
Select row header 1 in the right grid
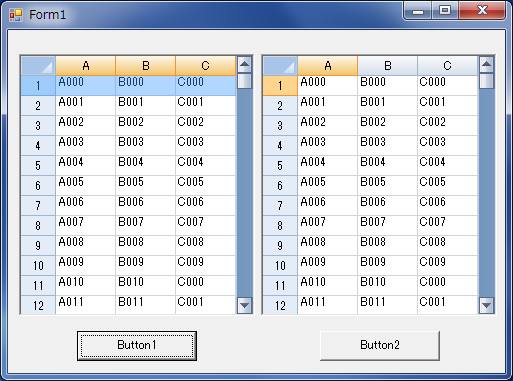pyautogui.click(x=280, y=86)
